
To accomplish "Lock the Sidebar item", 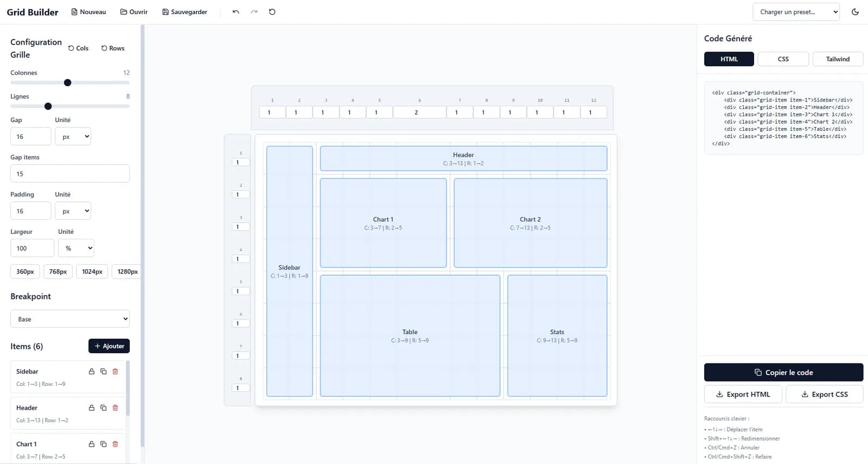I will tap(92, 372).
